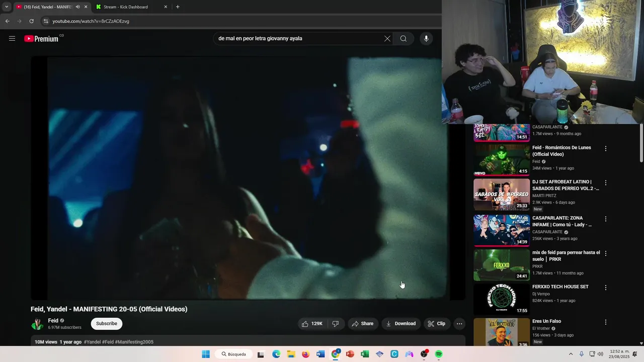Click the page scrollbar thumb
The height and width of the screenshot is (362, 644).
click(x=641, y=143)
